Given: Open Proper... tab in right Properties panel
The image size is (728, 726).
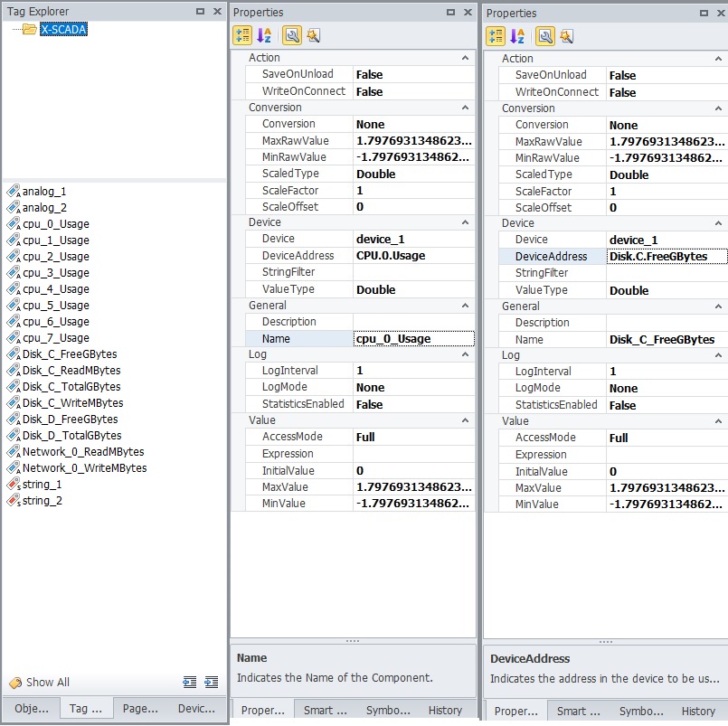Looking at the screenshot, I should coord(515,712).
